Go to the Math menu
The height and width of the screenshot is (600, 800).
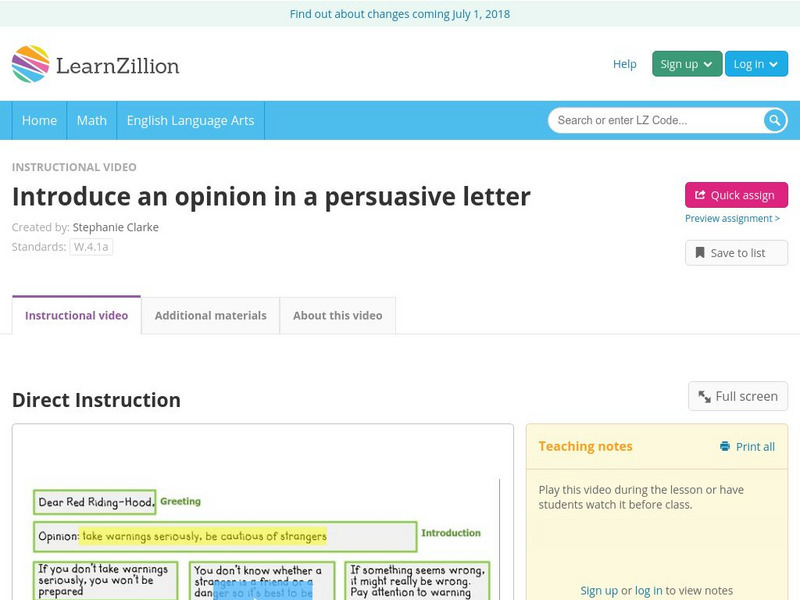91,120
